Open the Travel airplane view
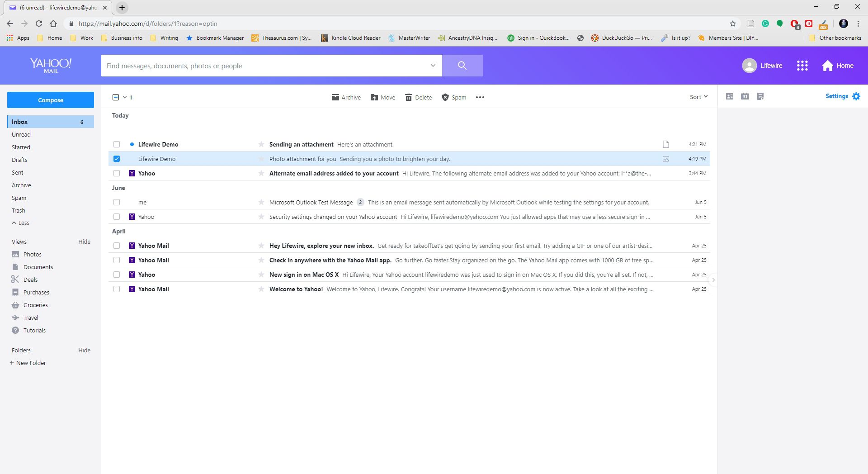 (x=25, y=318)
